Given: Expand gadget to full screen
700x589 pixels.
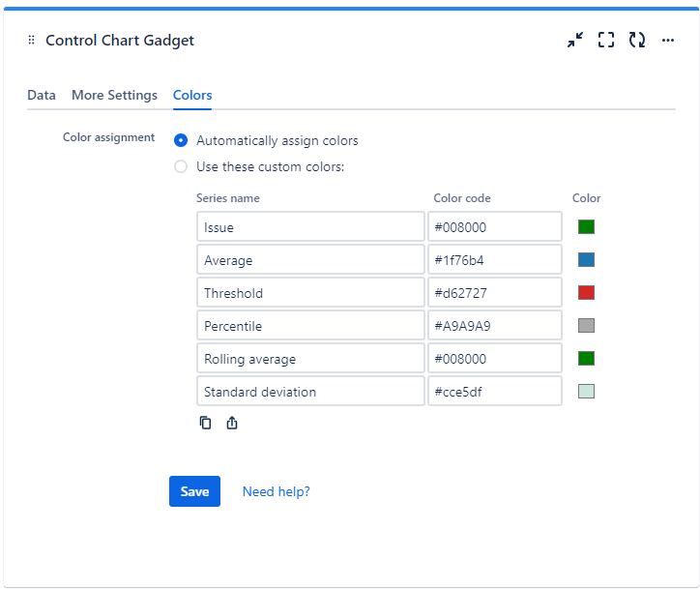Looking at the screenshot, I should click(x=606, y=40).
